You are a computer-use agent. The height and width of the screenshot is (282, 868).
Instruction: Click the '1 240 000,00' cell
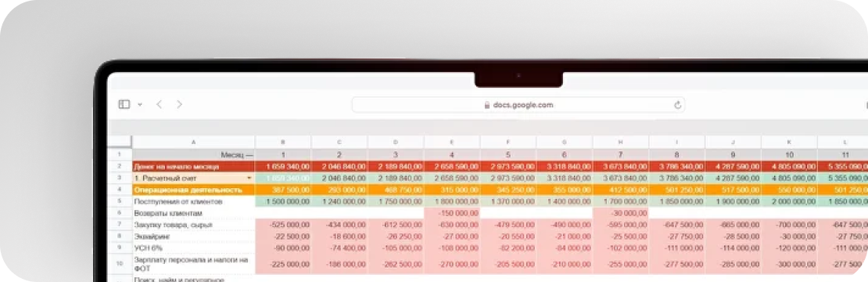pyautogui.click(x=340, y=201)
